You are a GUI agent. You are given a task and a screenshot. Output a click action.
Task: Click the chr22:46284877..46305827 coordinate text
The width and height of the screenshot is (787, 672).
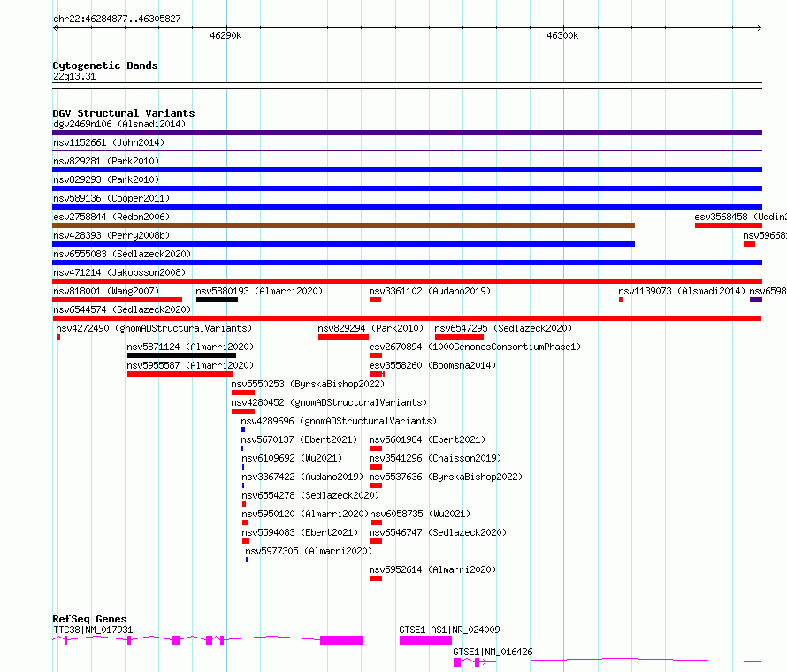click(117, 19)
